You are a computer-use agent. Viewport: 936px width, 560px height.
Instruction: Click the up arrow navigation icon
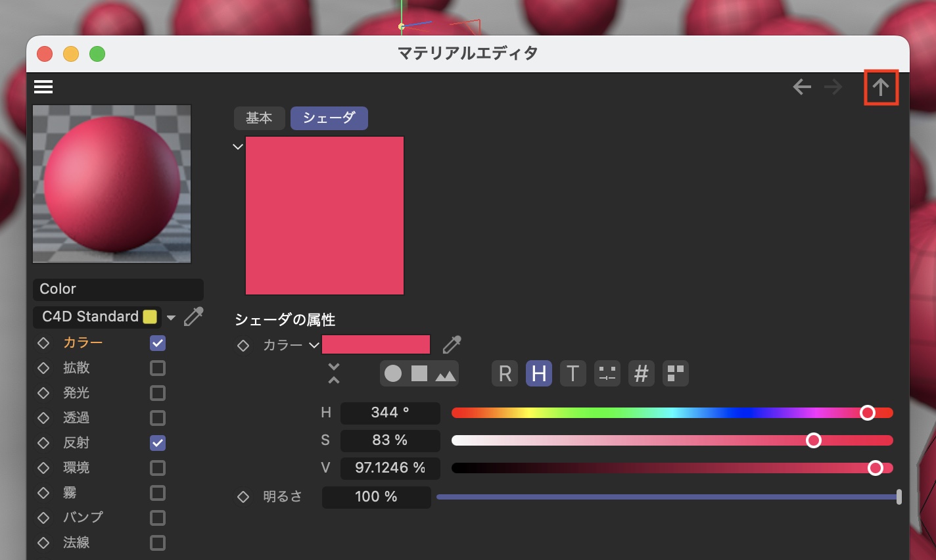click(x=880, y=87)
